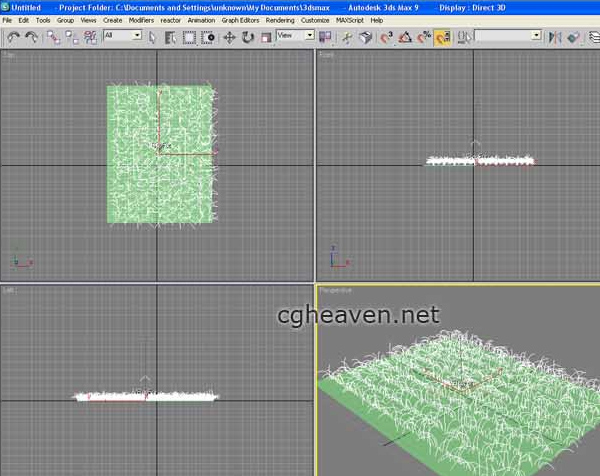Disable the highlighted Spinner Snap toggle
Screen dimensions: 600x476
pyautogui.click(x=442, y=37)
